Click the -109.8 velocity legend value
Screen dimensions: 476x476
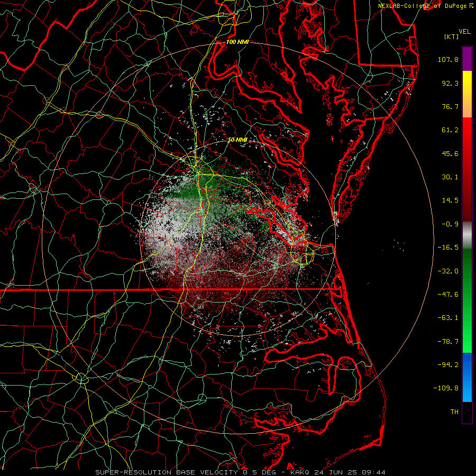click(446, 388)
